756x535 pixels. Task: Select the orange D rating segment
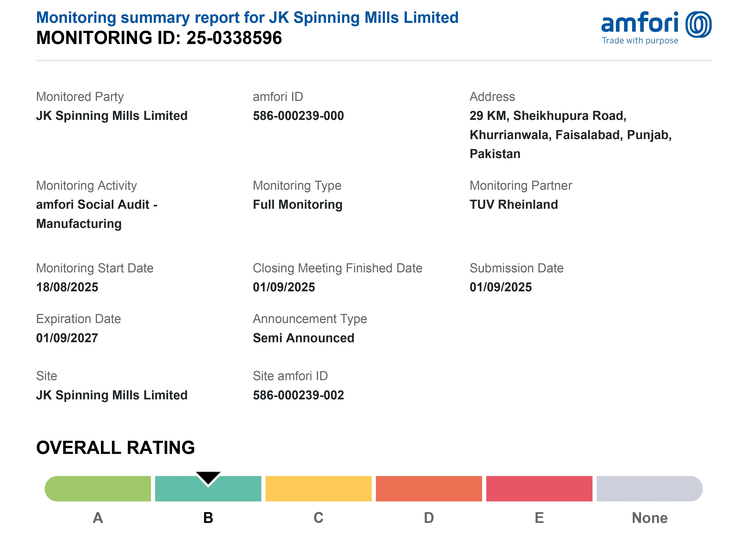point(429,489)
